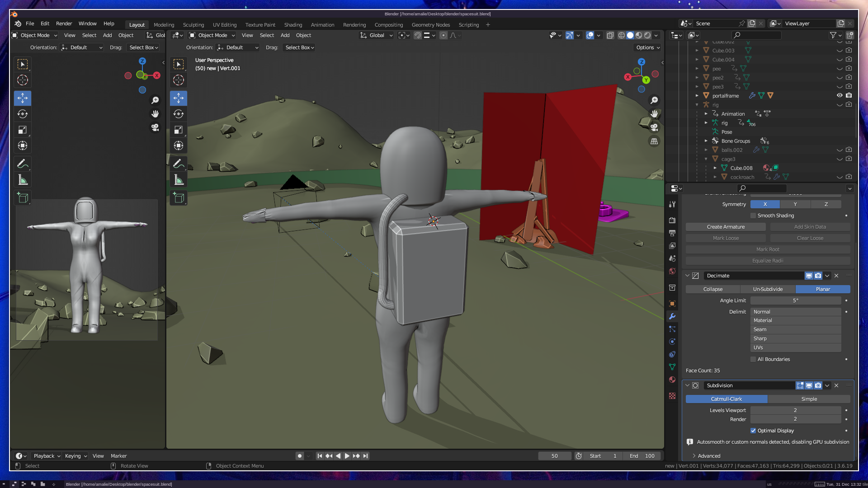Switch to perspective/orthographic grid icon
The image size is (868, 488).
(654, 141)
